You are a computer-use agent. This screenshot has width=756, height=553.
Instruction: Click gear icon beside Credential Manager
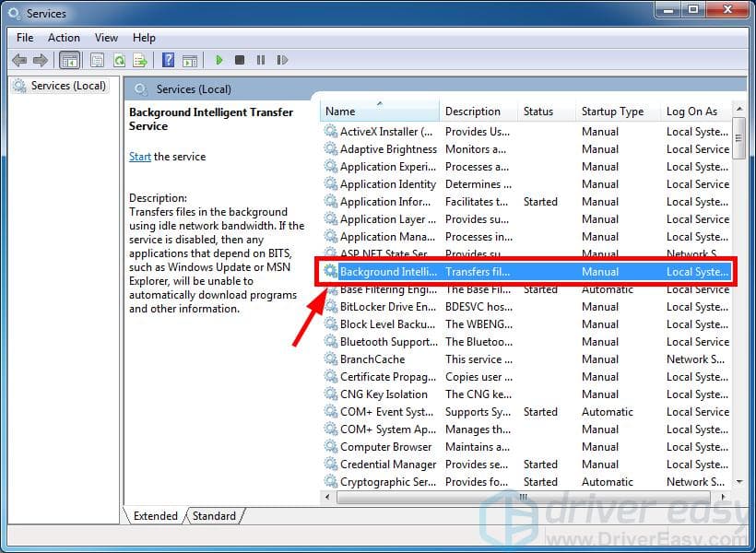[x=330, y=464]
